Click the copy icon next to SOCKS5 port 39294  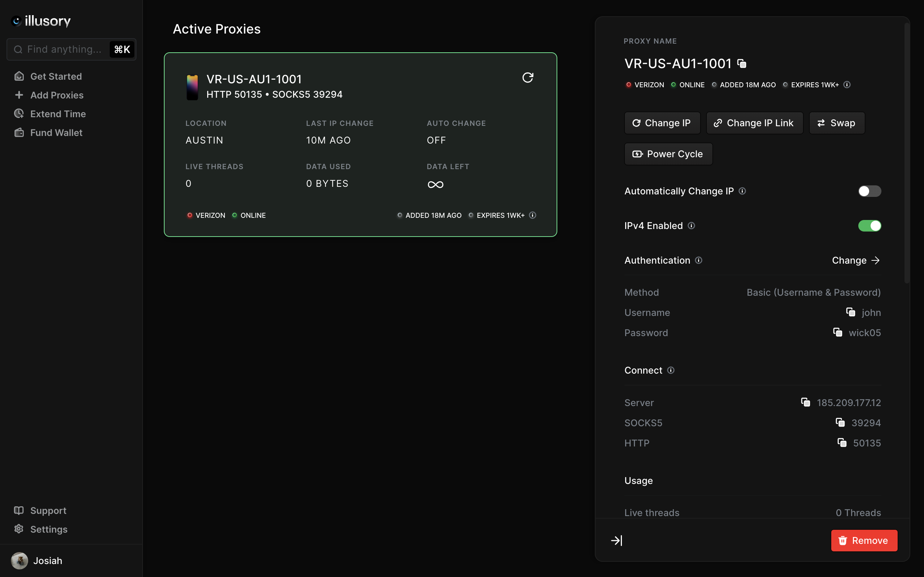(840, 422)
